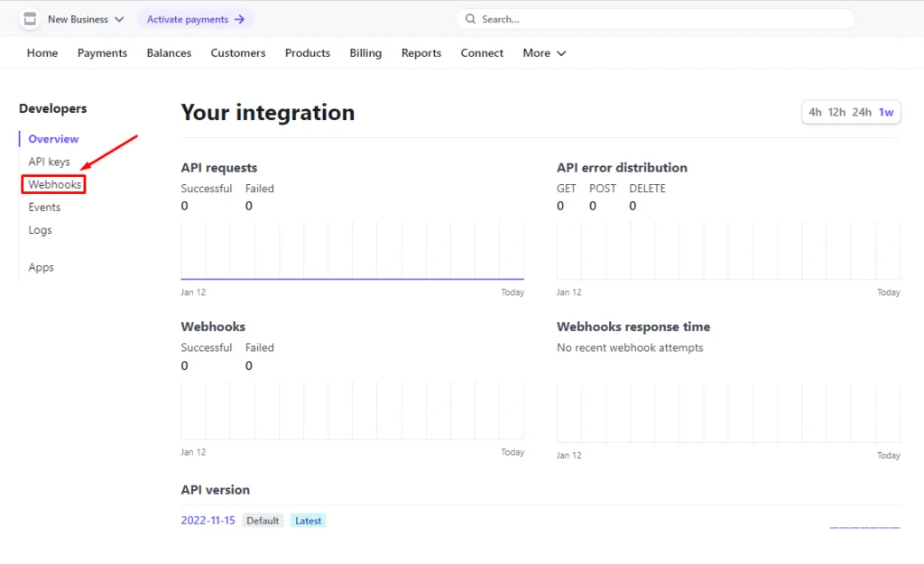This screenshot has width=924, height=564.
Task: Open the Customers tab
Action: point(238,53)
